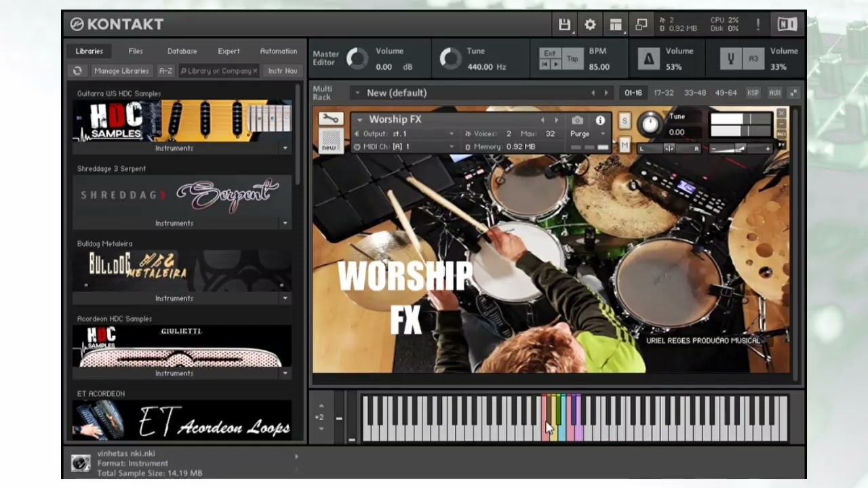Viewport: 868px width, 488px height.
Task: Toggle instrument AUX button beside level meters
Action: (x=781, y=134)
